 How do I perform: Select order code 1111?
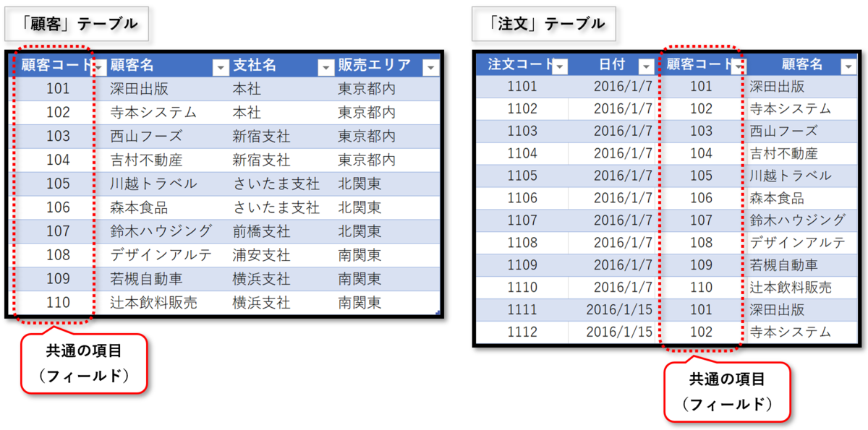522,310
